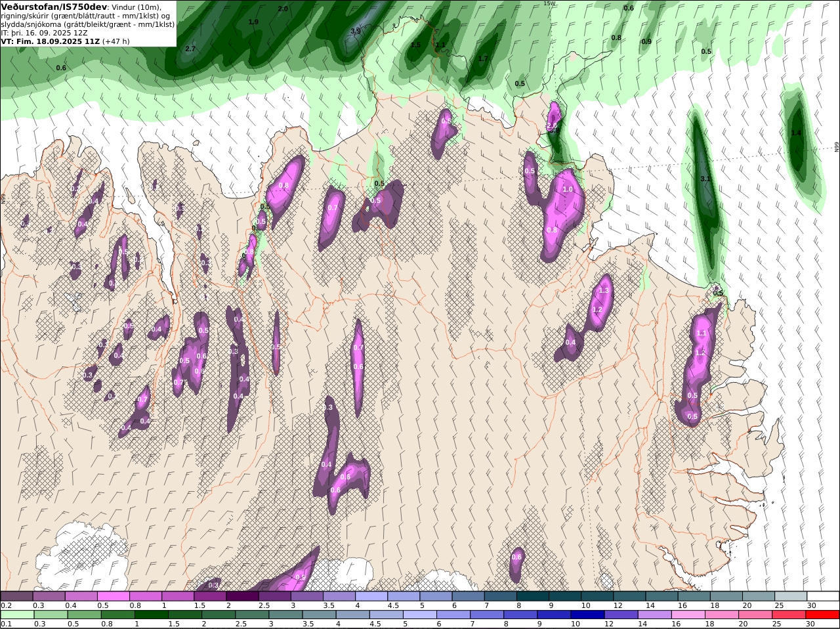Click the 1.4 rain value on the map
This screenshot has width=840, height=629.
(796, 133)
